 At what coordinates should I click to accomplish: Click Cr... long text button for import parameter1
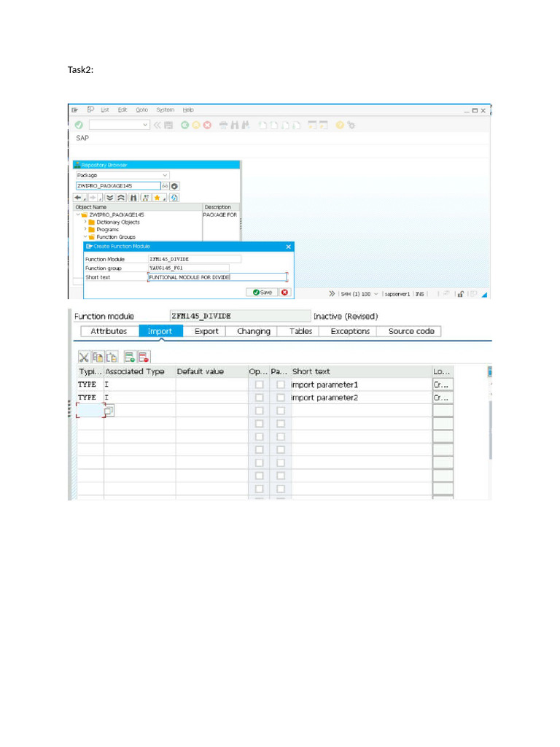443,384
